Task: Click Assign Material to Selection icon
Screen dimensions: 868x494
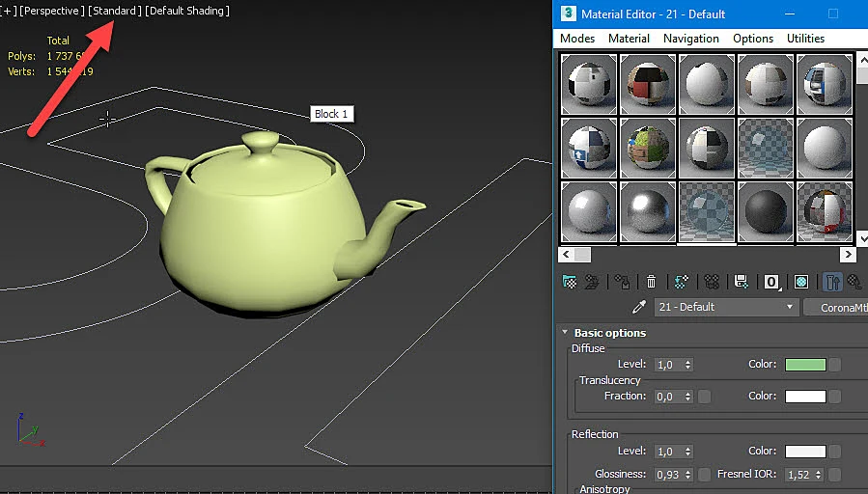Action: point(622,282)
